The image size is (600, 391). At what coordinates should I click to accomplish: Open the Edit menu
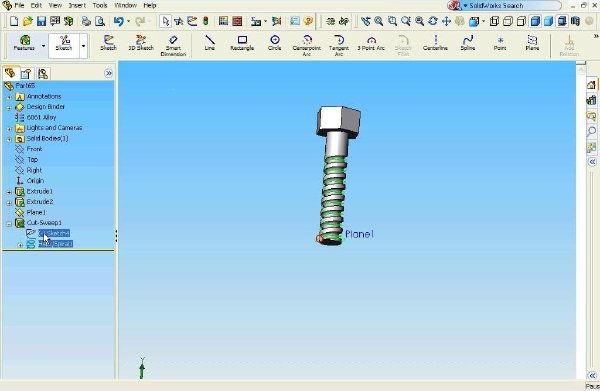36,5
